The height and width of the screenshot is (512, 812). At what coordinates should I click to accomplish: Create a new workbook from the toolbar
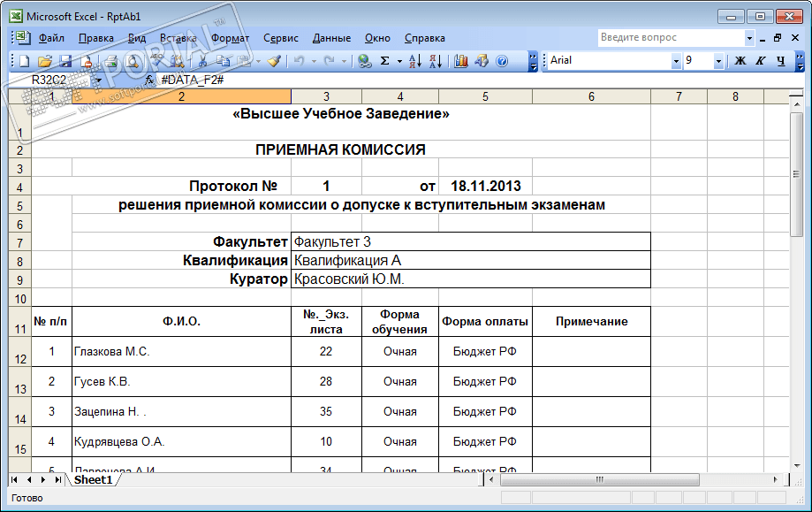25,61
